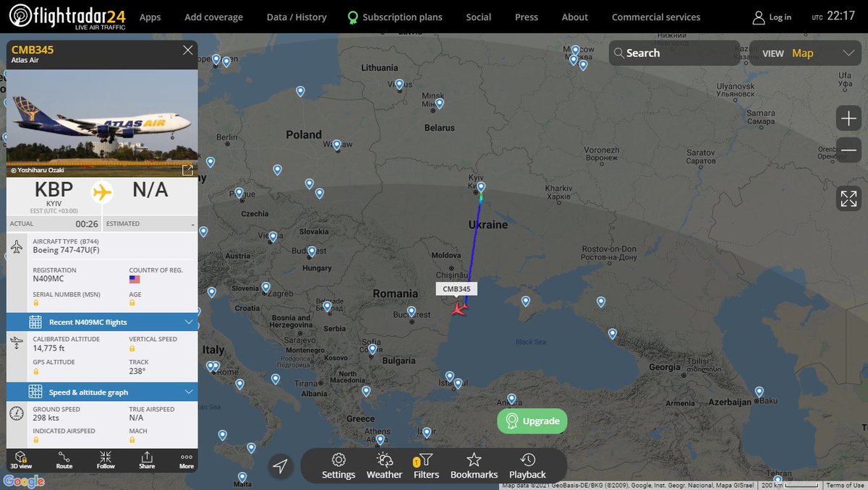Viewport: 868px width, 490px height.
Task: Zoom in the map with plus button
Action: coord(848,118)
